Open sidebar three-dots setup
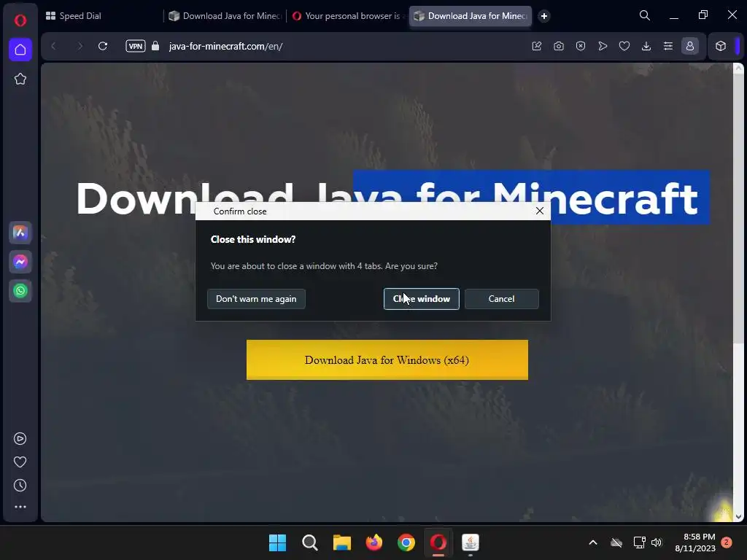This screenshot has width=747, height=560. 20,507
